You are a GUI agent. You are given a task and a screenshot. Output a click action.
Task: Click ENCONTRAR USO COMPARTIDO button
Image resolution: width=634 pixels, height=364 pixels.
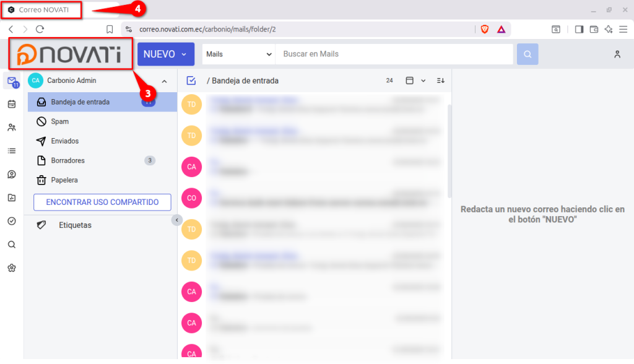(102, 202)
